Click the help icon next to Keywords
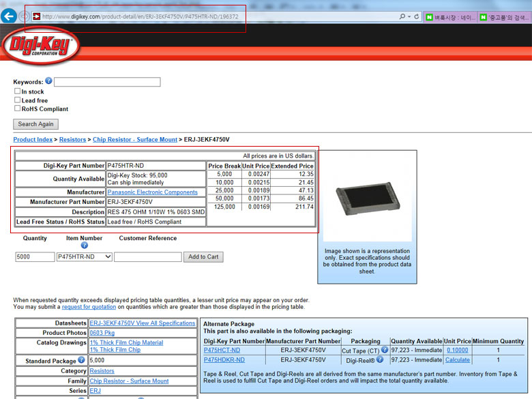 click(48, 80)
